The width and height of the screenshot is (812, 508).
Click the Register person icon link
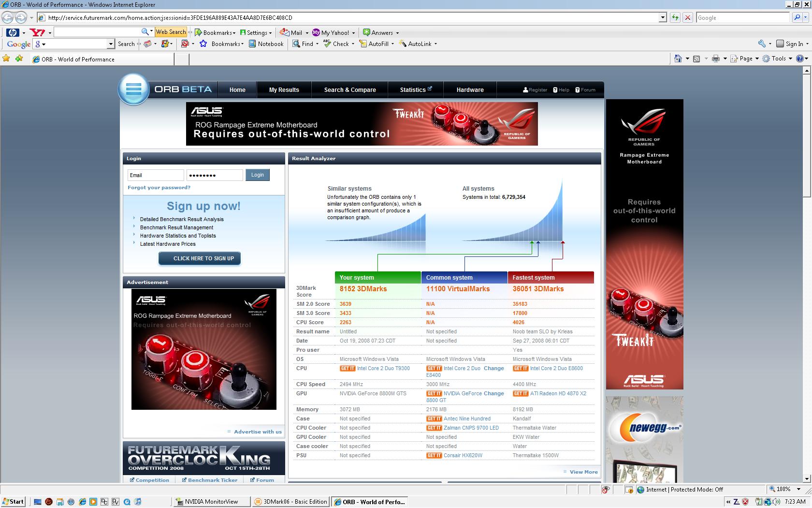535,90
